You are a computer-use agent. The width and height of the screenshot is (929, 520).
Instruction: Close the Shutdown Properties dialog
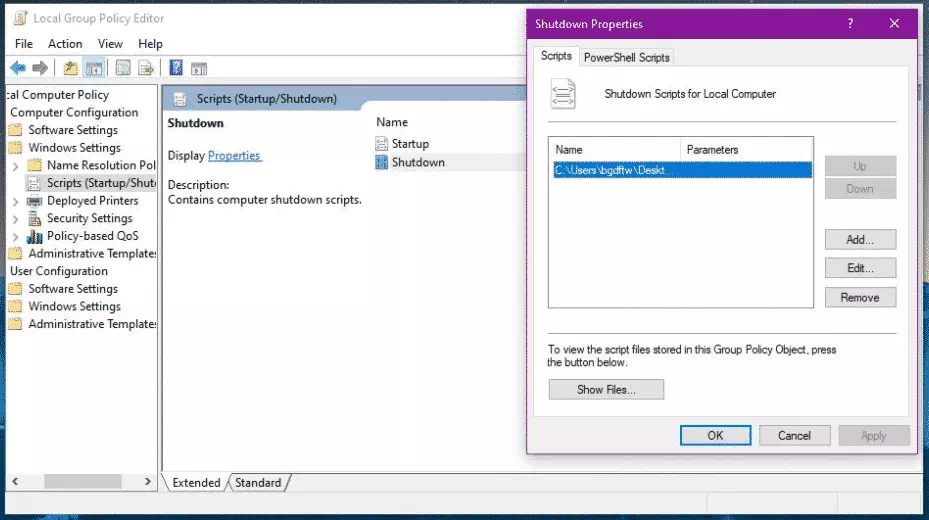click(x=895, y=24)
